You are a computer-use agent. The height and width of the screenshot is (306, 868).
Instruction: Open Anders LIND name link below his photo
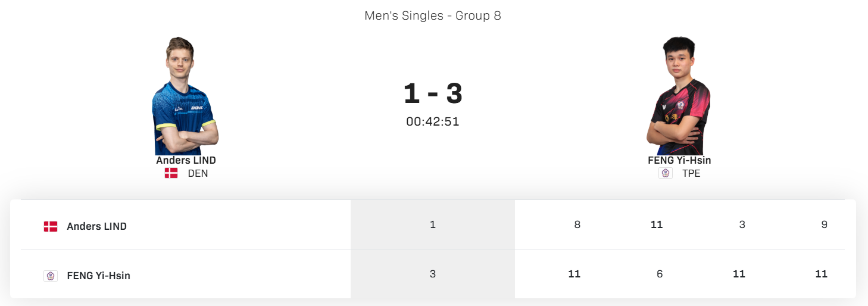click(186, 160)
